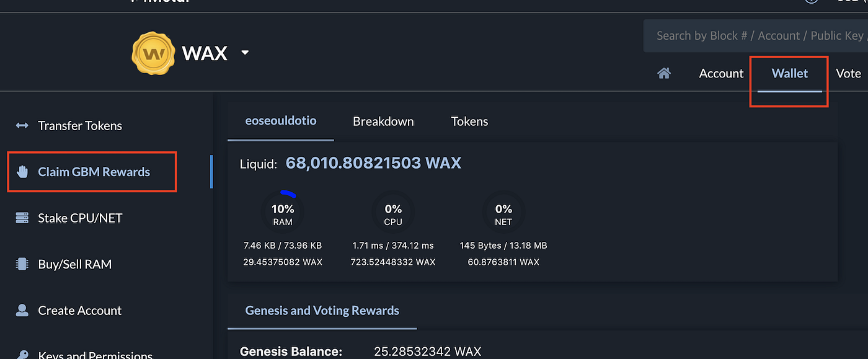868x359 pixels.
Task: Open the Vote menu item
Action: (x=848, y=73)
